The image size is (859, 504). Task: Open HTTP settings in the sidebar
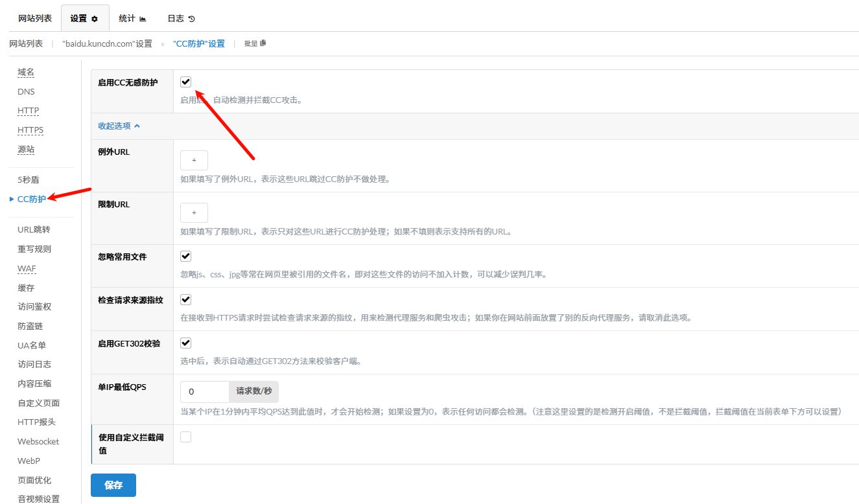(x=28, y=111)
